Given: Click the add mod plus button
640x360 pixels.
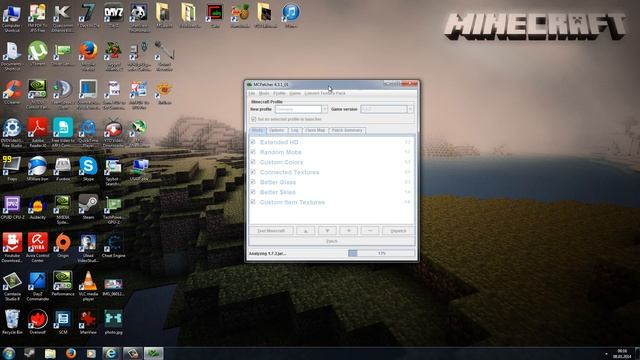Looking at the screenshot, I should pyautogui.click(x=349, y=231).
